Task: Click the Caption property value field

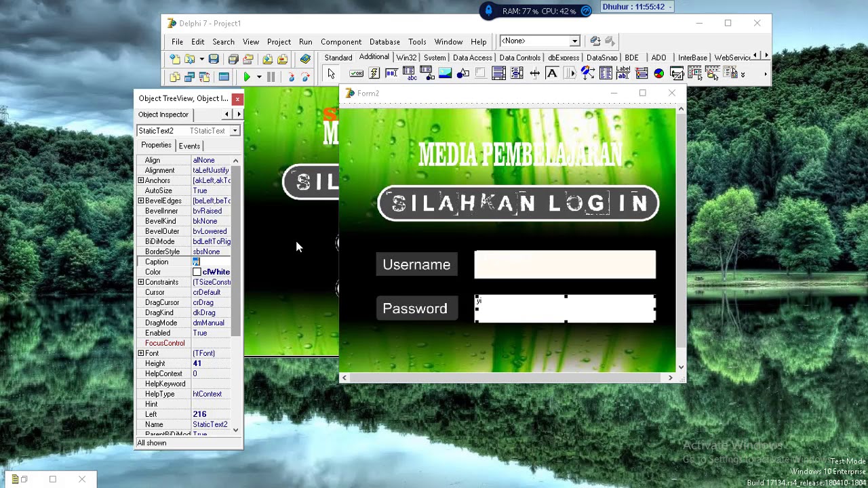Action: [x=211, y=262]
